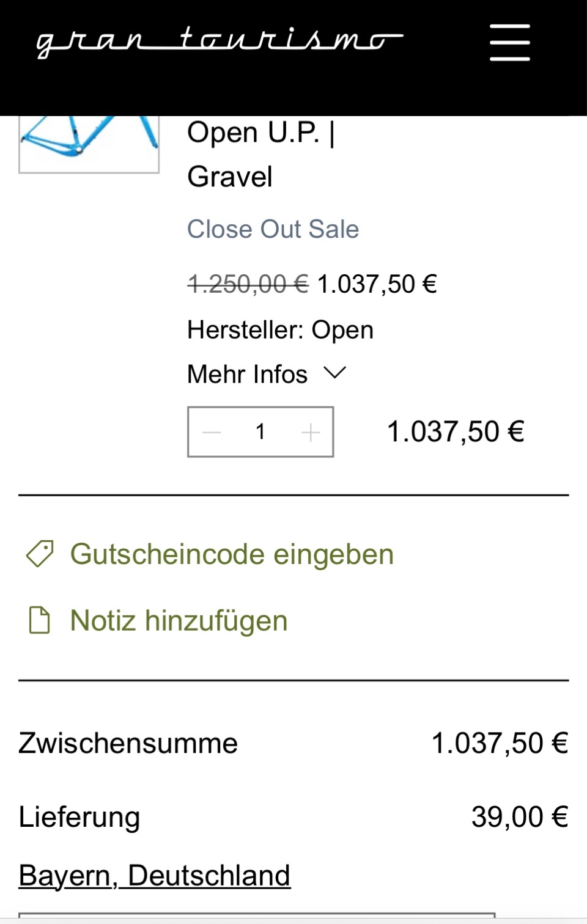Viewport: 587px width, 924px height.
Task: Click the 39,00 € delivery cost
Action: coord(519,816)
